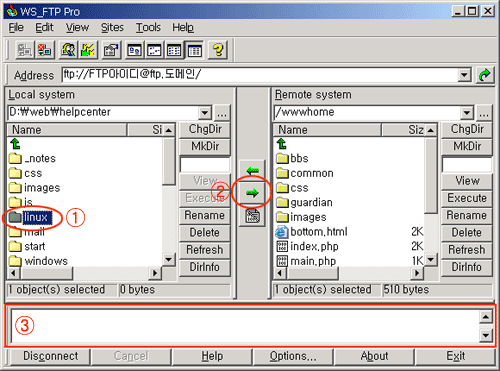500x371 pixels.
Task: Click the disconnect toolbar icon with red X
Action: pyautogui.click(x=44, y=51)
